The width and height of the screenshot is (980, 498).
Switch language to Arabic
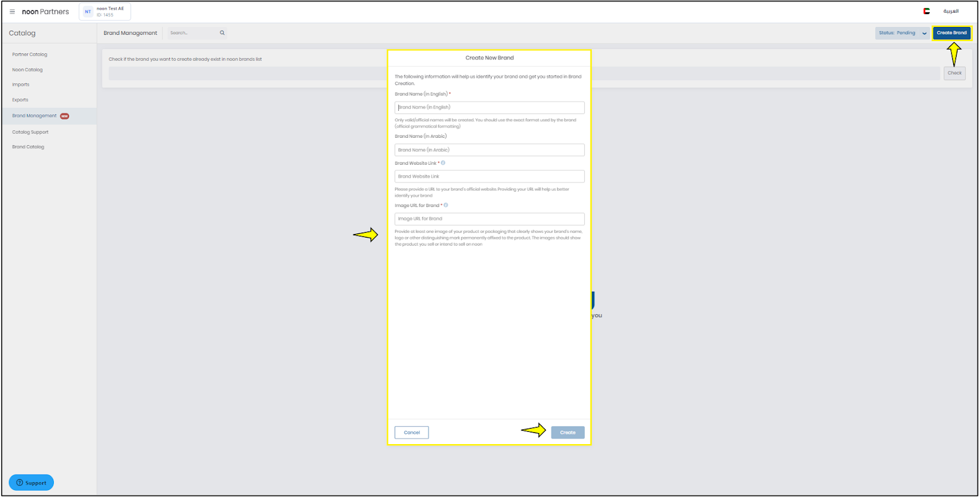click(951, 11)
